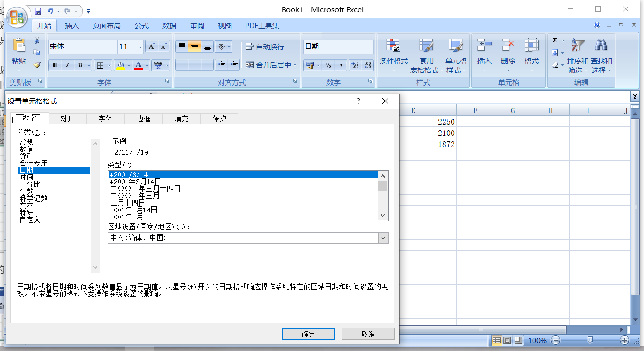Switch to 边框 tab in dialog

click(x=143, y=118)
